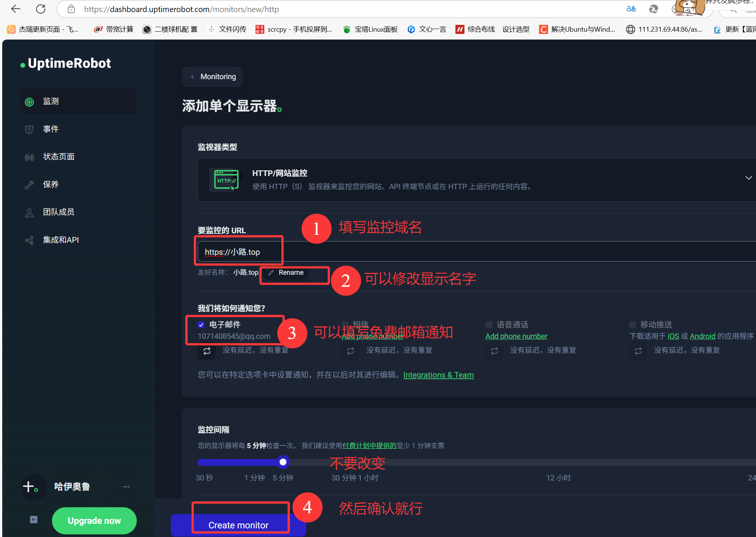Click the repeat icon under 移动推送
756x537 pixels.
[638, 351]
